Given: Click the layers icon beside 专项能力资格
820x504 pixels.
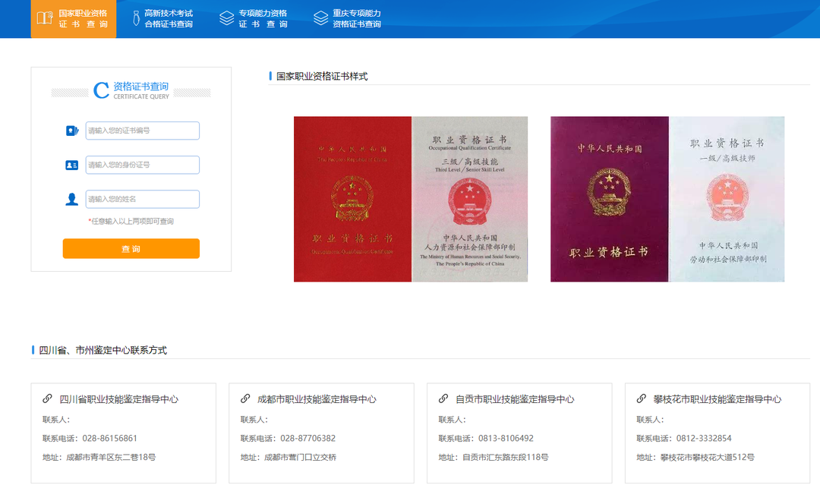Looking at the screenshot, I should 226,18.
